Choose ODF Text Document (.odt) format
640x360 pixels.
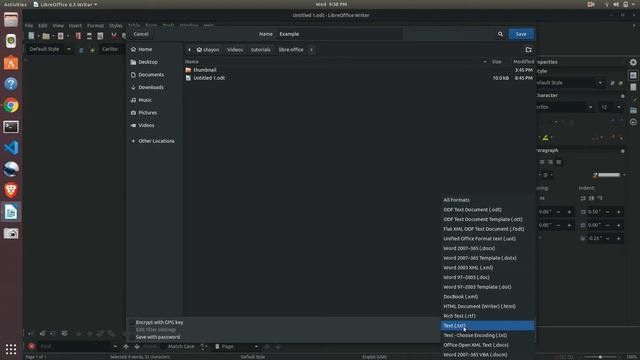click(487, 210)
